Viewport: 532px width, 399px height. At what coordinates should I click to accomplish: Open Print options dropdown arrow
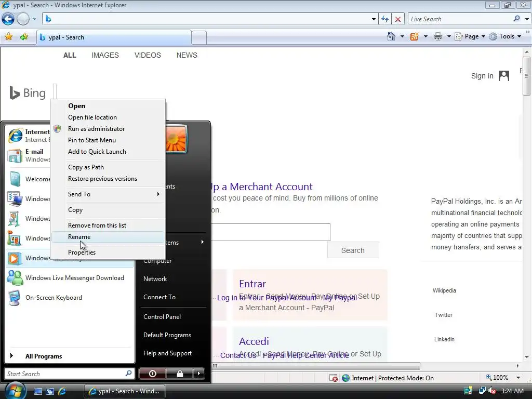(448, 36)
